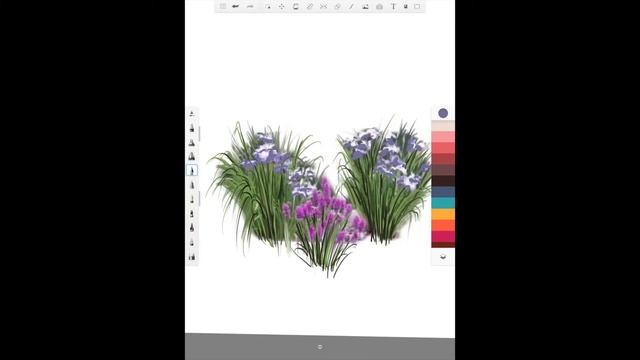Image resolution: width=640 pixels, height=360 pixels.
Task: Pick the teal color swatch
Action: point(443,203)
